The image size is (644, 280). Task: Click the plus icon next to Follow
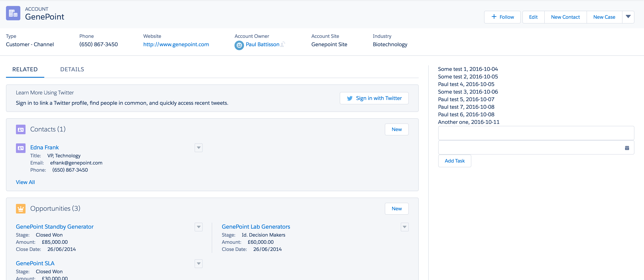click(x=493, y=17)
